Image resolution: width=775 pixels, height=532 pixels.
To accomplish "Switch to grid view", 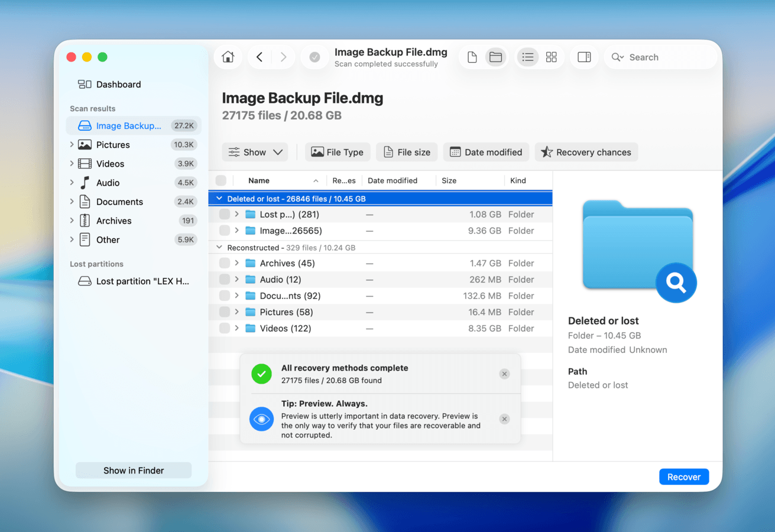I will pyautogui.click(x=551, y=57).
